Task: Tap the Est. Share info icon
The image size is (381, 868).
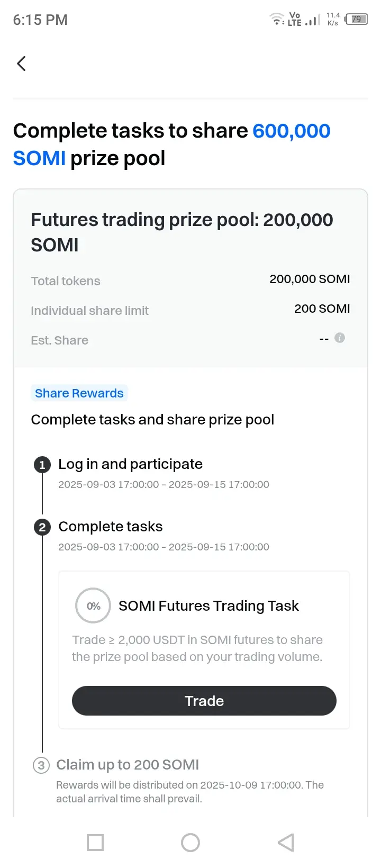Action: 340,338
